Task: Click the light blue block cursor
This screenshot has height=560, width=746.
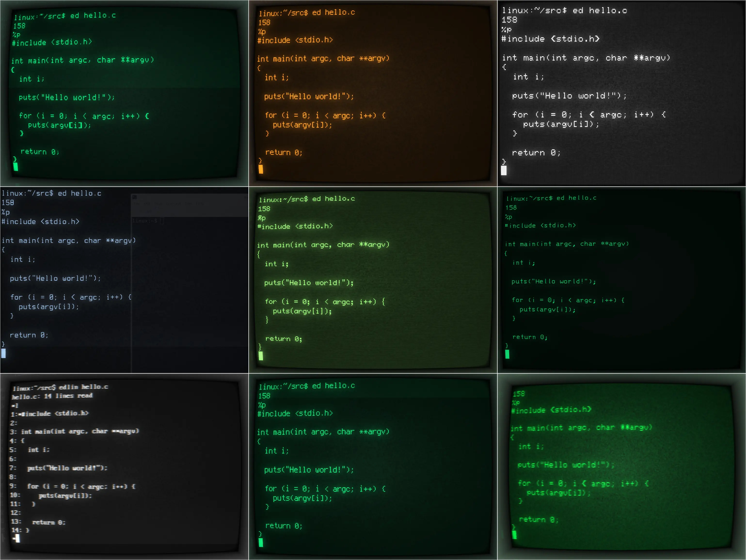Action: (x=3, y=353)
